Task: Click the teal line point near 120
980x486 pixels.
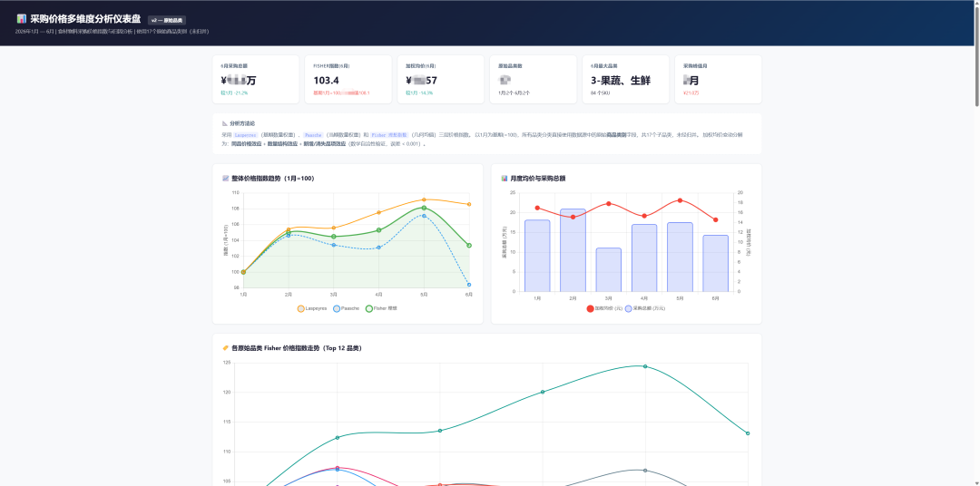Action: coord(543,392)
